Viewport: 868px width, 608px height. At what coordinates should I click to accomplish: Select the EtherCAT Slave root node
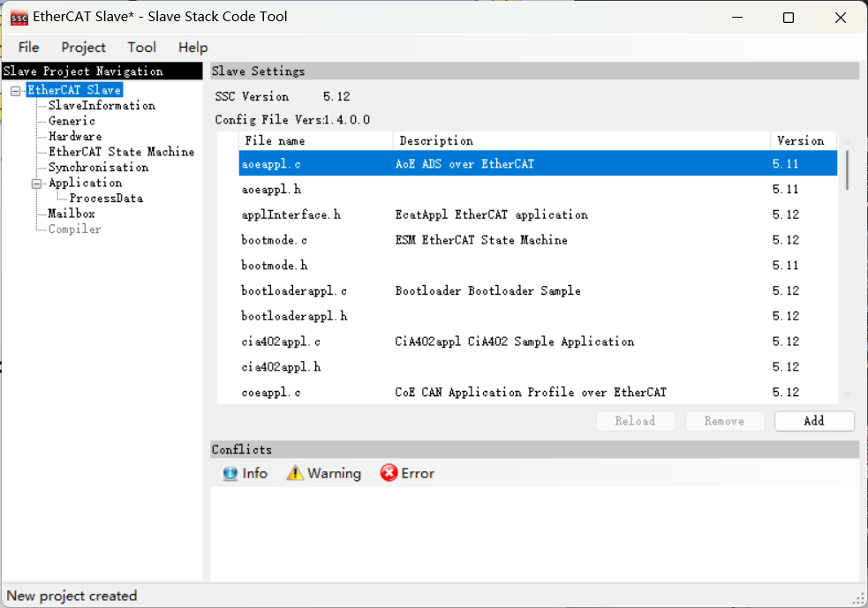click(74, 90)
